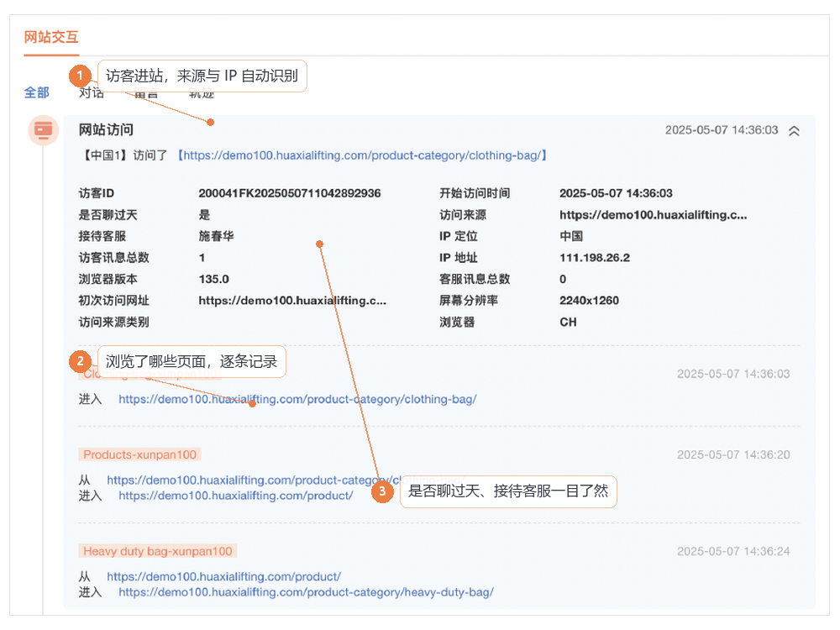Click the Products-xunpan100 page tag
The height and width of the screenshot is (630, 840).
pyautogui.click(x=139, y=454)
